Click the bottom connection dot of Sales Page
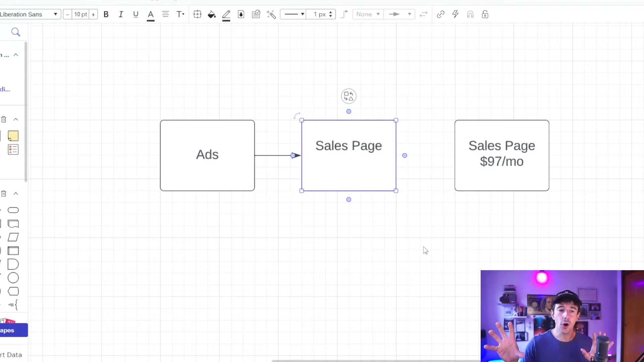Viewport: 644px width, 362px height. coord(349,199)
